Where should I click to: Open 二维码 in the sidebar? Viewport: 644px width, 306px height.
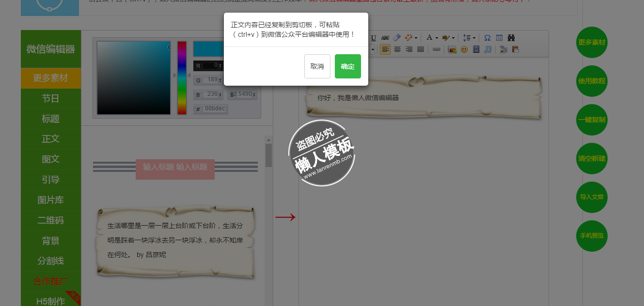(x=51, y=220)
